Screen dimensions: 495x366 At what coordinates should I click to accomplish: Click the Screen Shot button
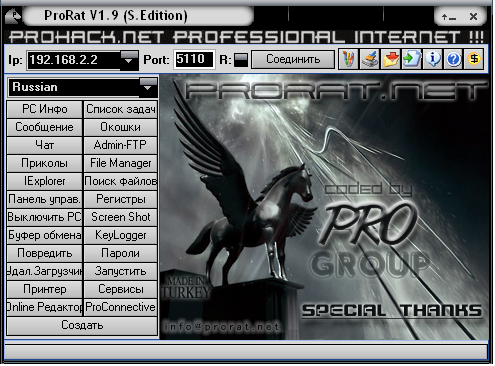tap(120, 217)
